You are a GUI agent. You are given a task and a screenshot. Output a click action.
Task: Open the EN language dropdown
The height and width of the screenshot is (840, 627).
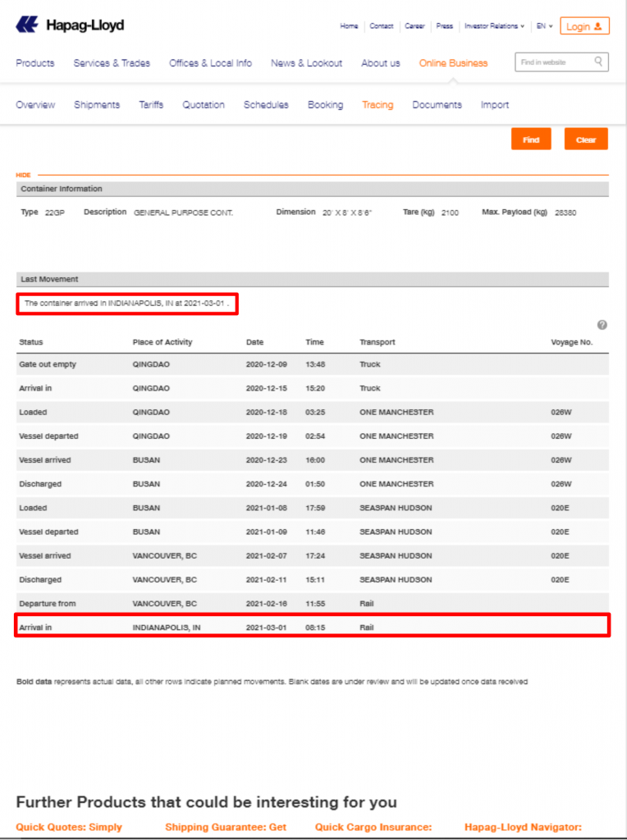point(543,26)
